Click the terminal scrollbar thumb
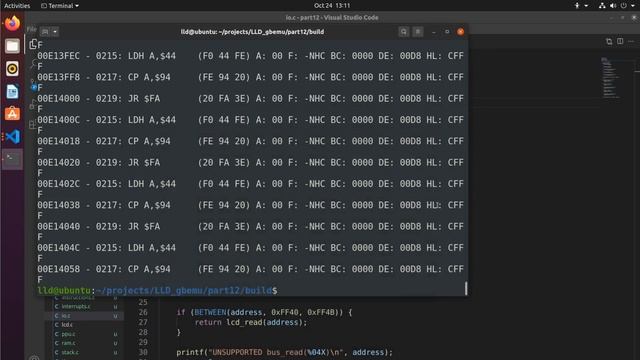 click(x=466, y=288)
